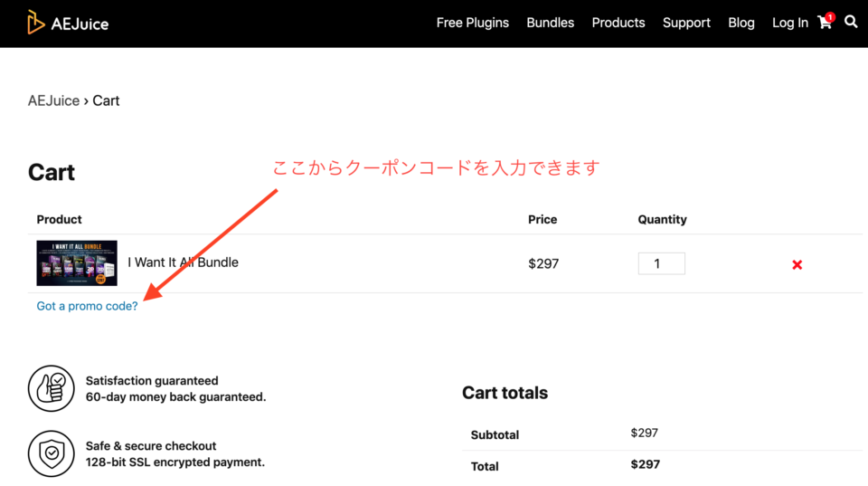This screenshot has height=486, width=868.
Task: Open the Bundles menu item
Action: coord(551,23)
